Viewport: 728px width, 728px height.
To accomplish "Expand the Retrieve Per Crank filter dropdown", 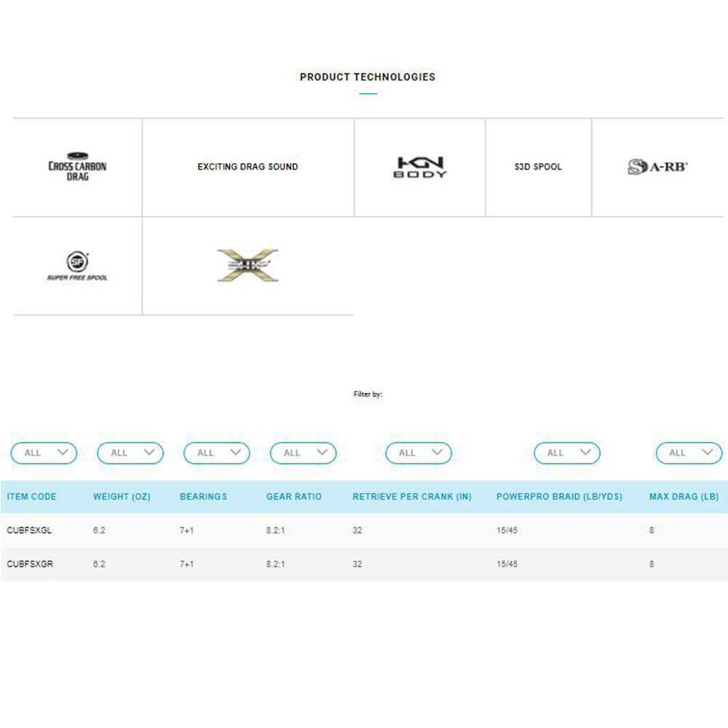I will (x=419, y=453).
